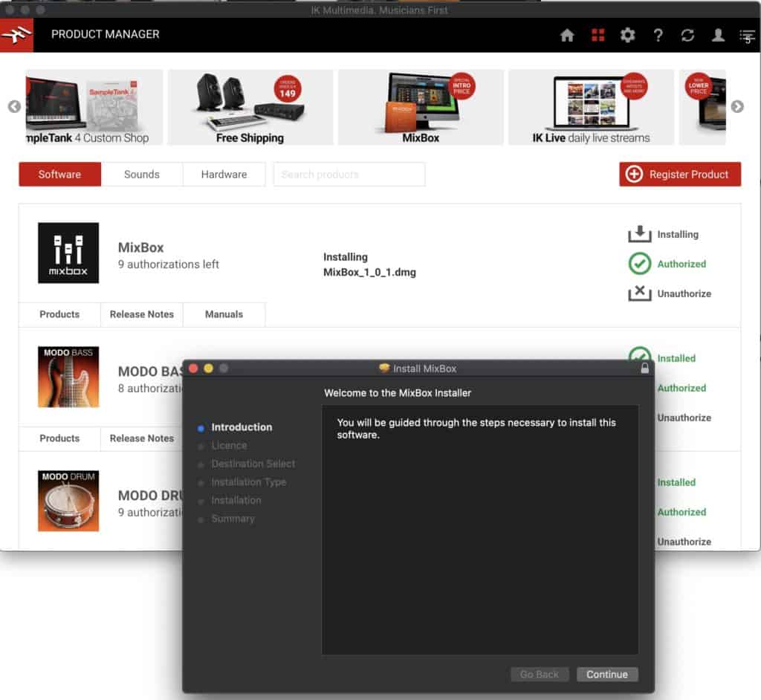Image resolution: width=761 pixels, height=700 pixels.
Task: Open MixBox Release Notes tab
Action: [142, 314]
